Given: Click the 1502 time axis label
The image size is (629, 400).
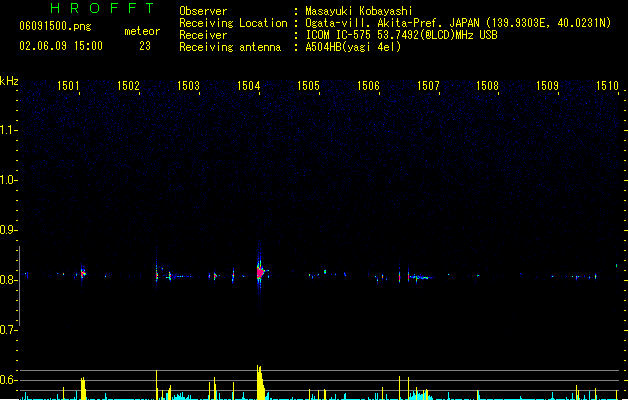Looking at the screenshot, I should (128, 86).
